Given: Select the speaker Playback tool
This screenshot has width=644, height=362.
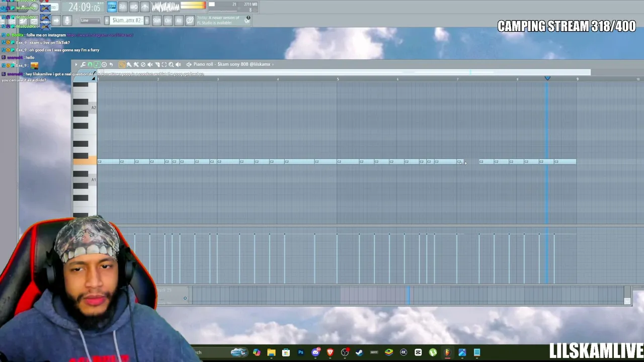Looking at the screenshot, I should click(178, 64).
